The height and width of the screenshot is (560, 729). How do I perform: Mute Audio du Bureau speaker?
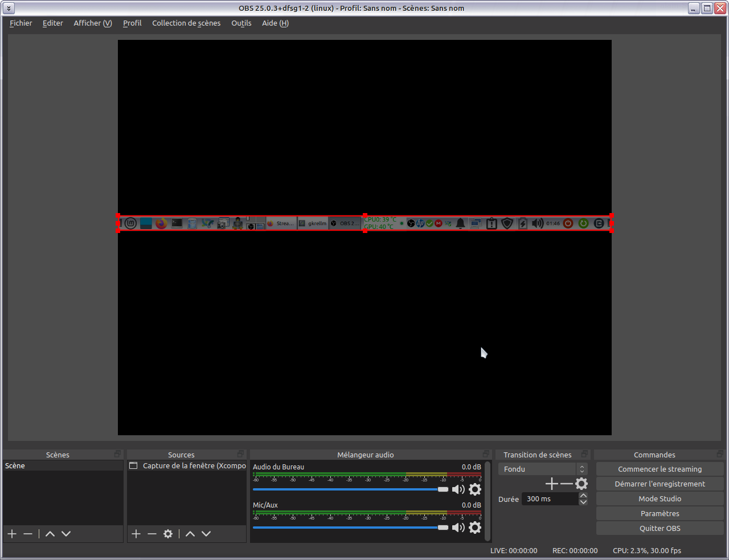coord(458,489)
